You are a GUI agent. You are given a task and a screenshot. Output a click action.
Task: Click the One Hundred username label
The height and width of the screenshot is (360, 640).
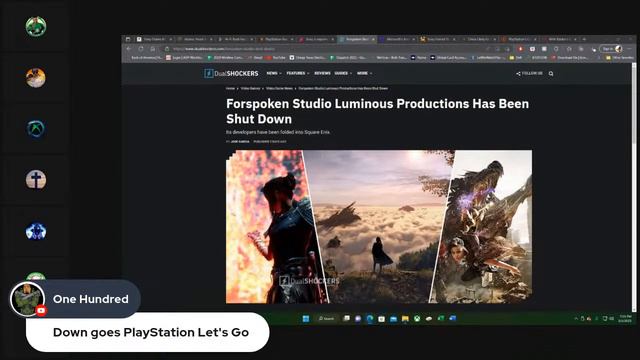(x=91, y=299)
